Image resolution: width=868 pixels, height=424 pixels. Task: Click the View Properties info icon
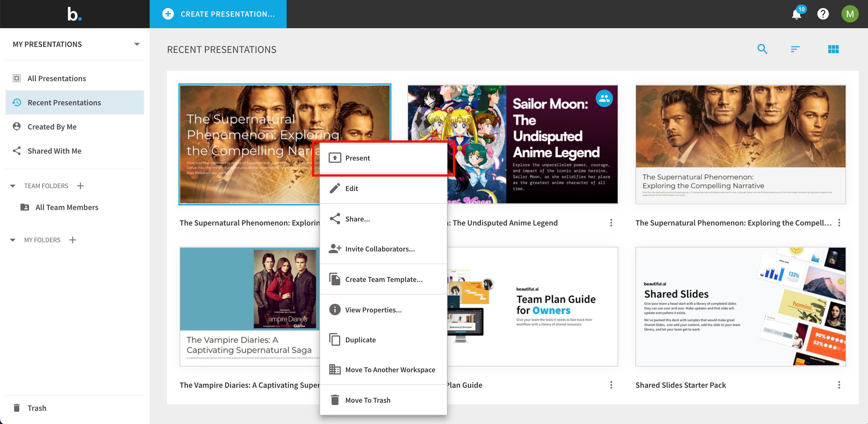[x=335, y=310]
